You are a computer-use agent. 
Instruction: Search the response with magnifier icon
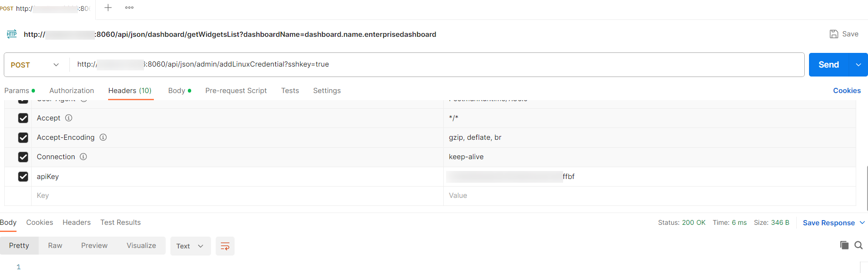click(859, 245)
